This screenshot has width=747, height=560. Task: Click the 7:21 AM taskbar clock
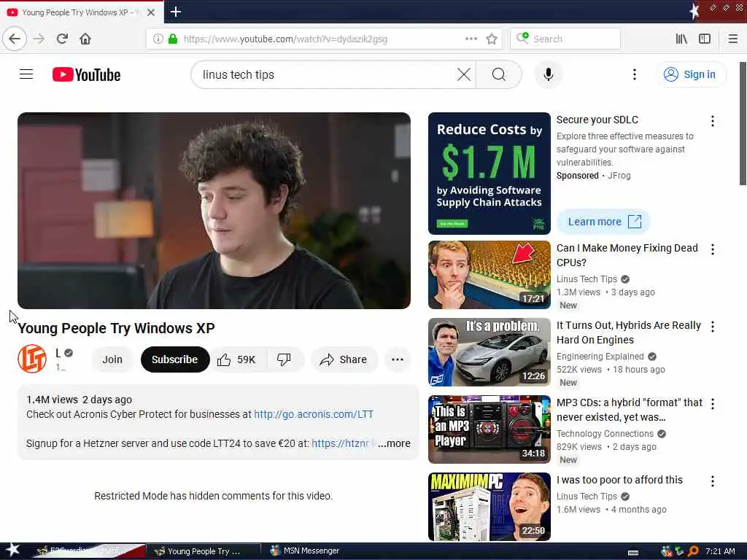[720, 551]
